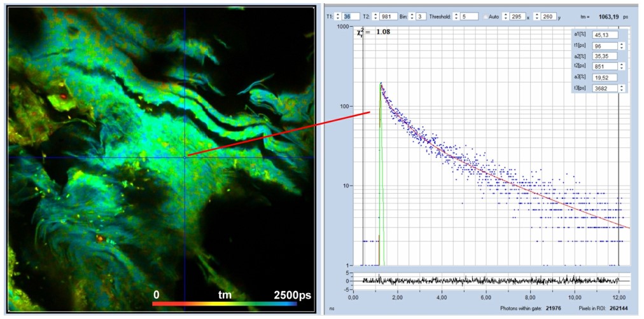Click the Threshold spinner arrows
Viewport: 644px width, 319px height.
(456, 16)
